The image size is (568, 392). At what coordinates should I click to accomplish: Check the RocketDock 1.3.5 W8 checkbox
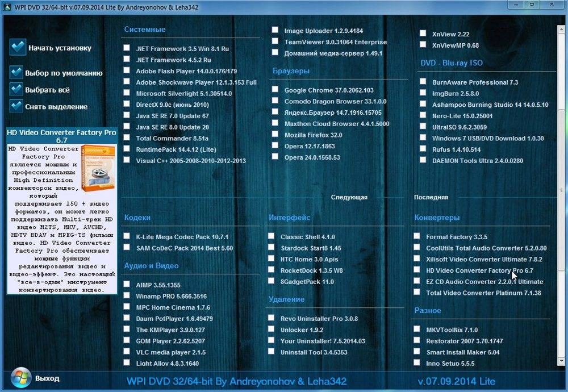pyautogui.click(x=272, y=269)
